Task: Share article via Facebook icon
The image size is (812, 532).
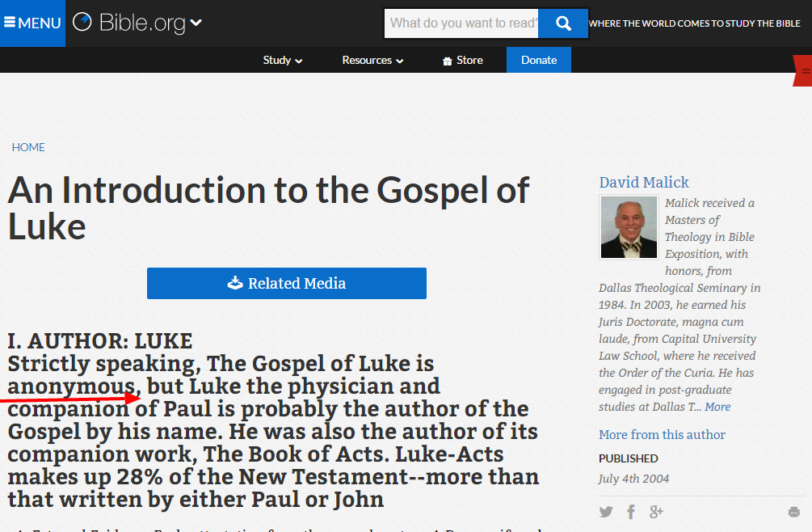Action: click(631, 512)
